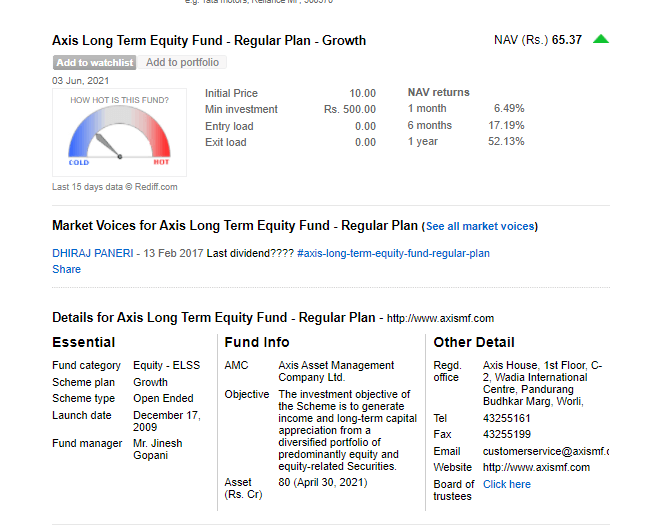Click the fund manager Mr. Jinesh Gopani
665x528 pixels.
pos(157,449)
